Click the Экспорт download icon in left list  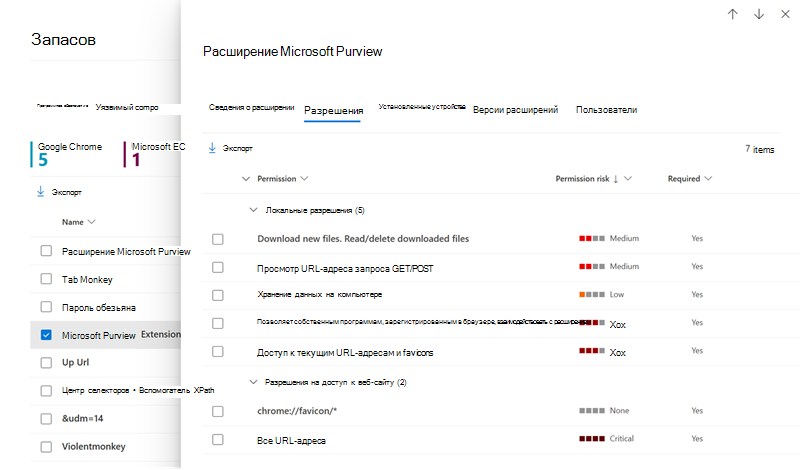pos(41,192)
